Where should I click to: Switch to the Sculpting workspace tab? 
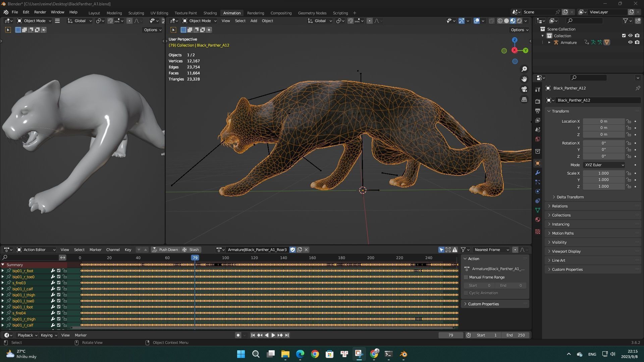click(x=136, y=13)
